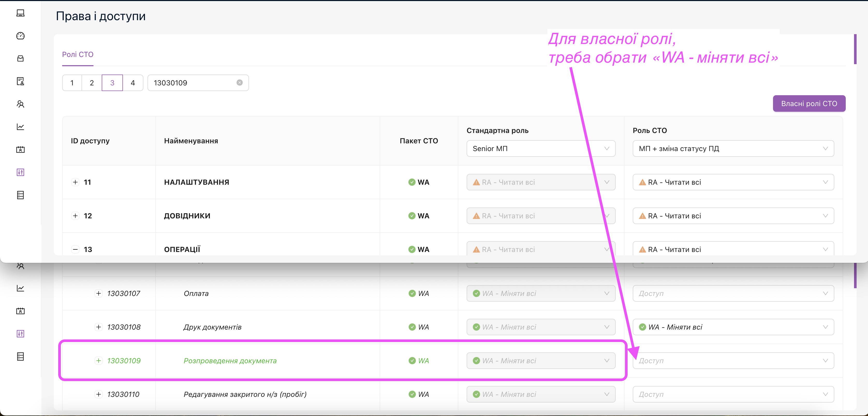
Task: Select level 1 in the level selector
Action: coord(72,83)
